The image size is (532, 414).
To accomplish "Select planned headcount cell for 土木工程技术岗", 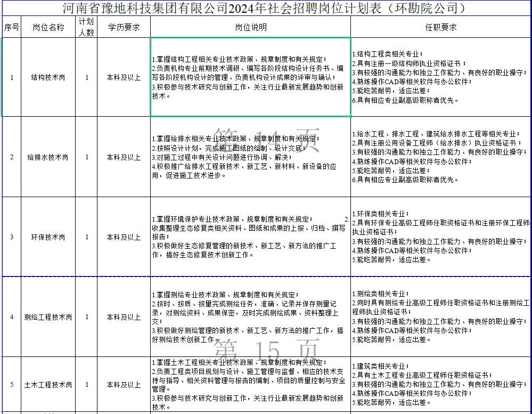I will 86,385.
